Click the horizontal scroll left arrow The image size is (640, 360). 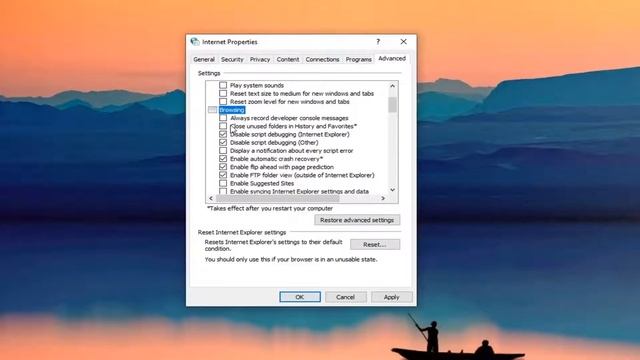(x=211, y=198)
